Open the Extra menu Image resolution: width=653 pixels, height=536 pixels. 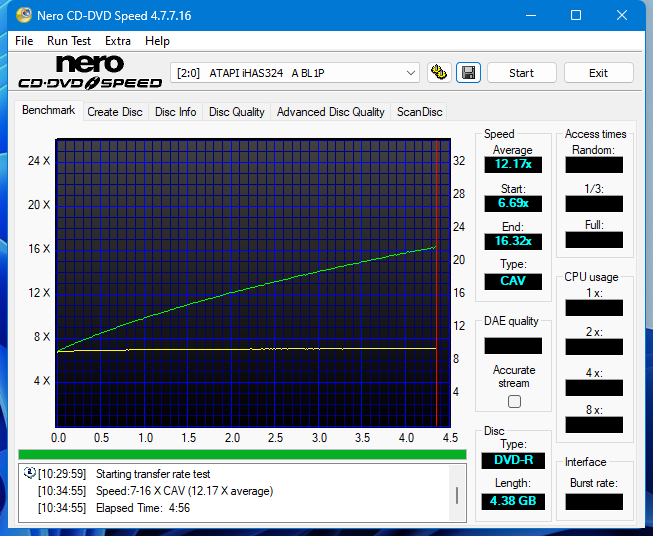tap(118, 41)
